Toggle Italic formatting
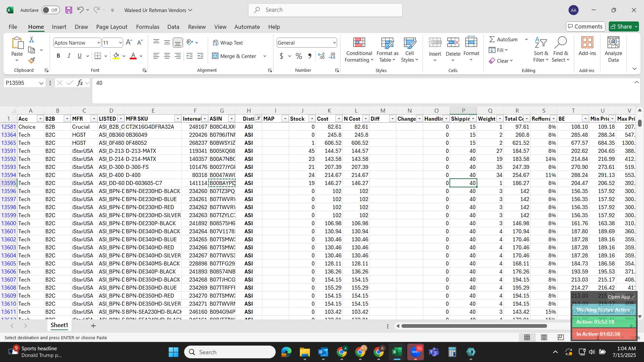 (x=69, y=56)
